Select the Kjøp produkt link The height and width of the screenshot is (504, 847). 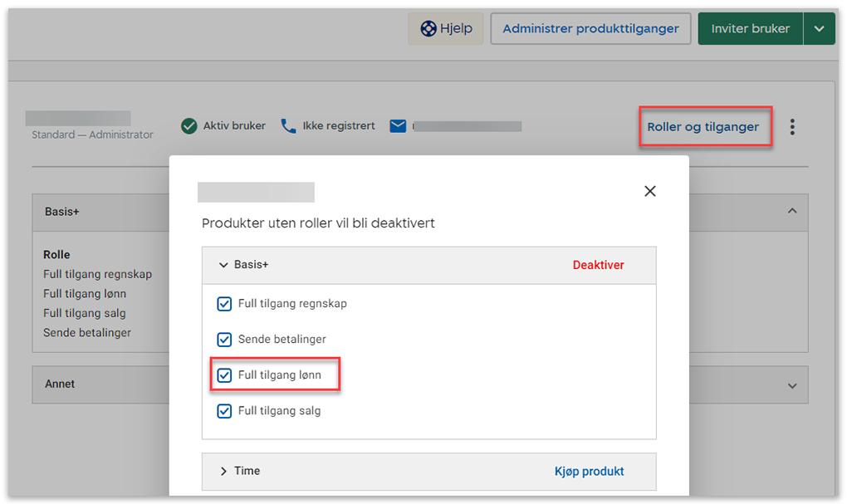tap(589, 472)
